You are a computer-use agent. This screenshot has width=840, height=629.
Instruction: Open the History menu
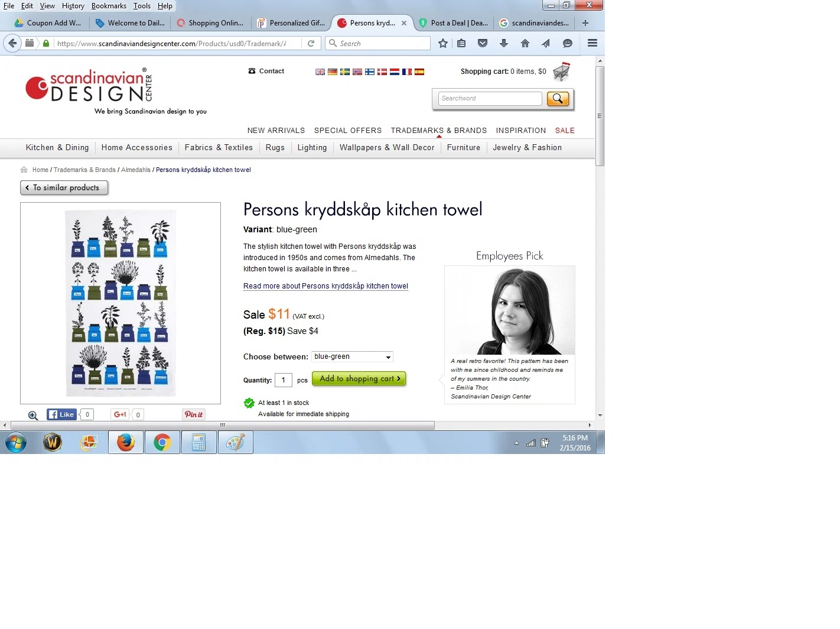pos(73,6)
